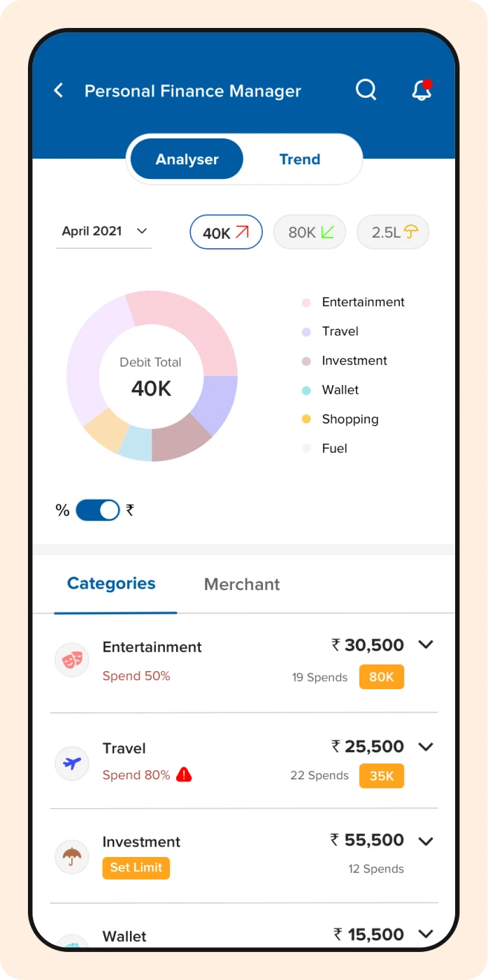Open notifications bell icon
Screen dimensions: 488x980
coord(422,90)
